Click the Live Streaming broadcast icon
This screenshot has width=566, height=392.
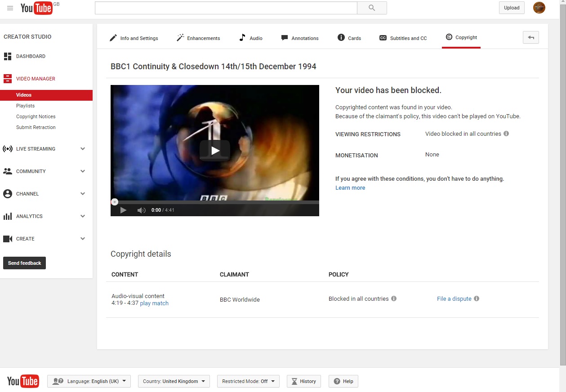tap(8, 149)
